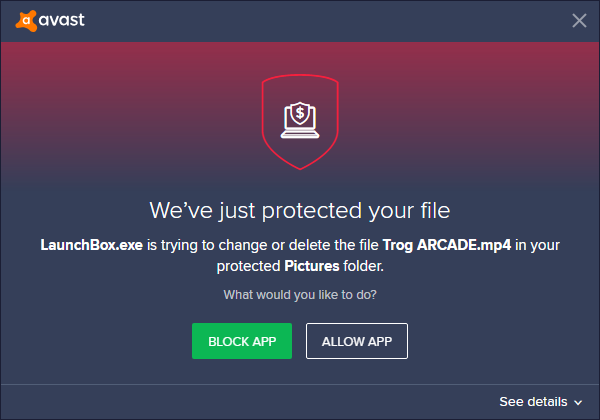Click the Trog ARCADE.mp4 file name

447,245
